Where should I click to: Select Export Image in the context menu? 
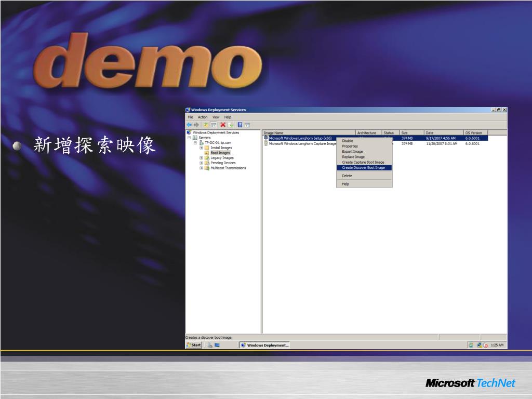[x=364, y=151]
